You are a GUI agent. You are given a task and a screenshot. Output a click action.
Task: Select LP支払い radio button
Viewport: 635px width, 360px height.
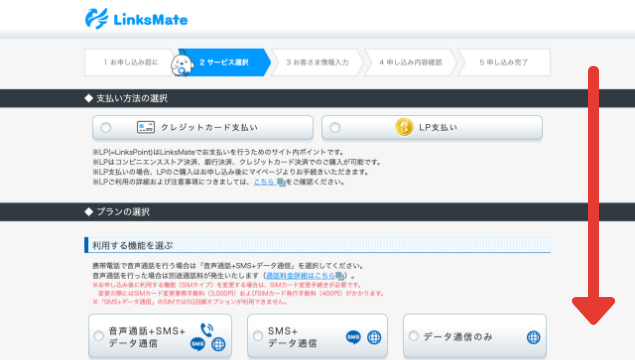click(x=335, y=128)
